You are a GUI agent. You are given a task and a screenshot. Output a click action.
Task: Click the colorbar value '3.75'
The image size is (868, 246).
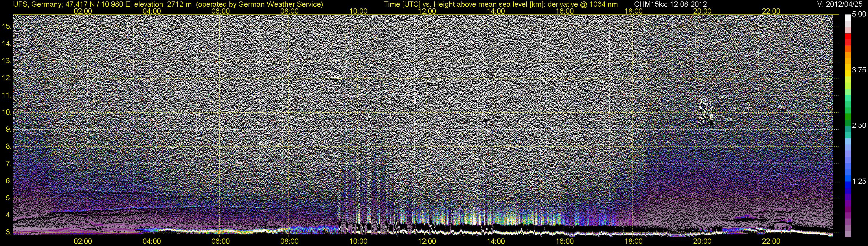859,70
